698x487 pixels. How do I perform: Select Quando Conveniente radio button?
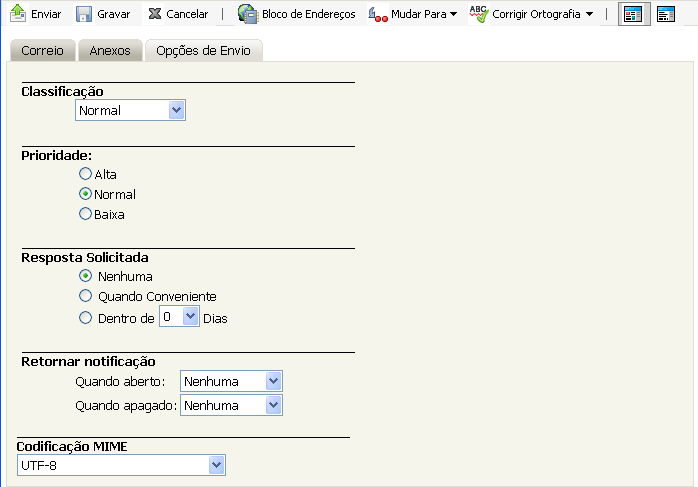click(x=85, y=296)
